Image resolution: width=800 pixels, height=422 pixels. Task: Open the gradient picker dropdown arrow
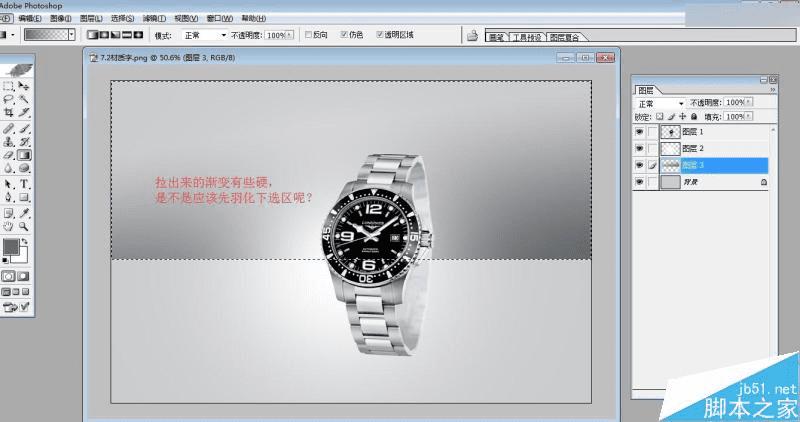(71, 35)
